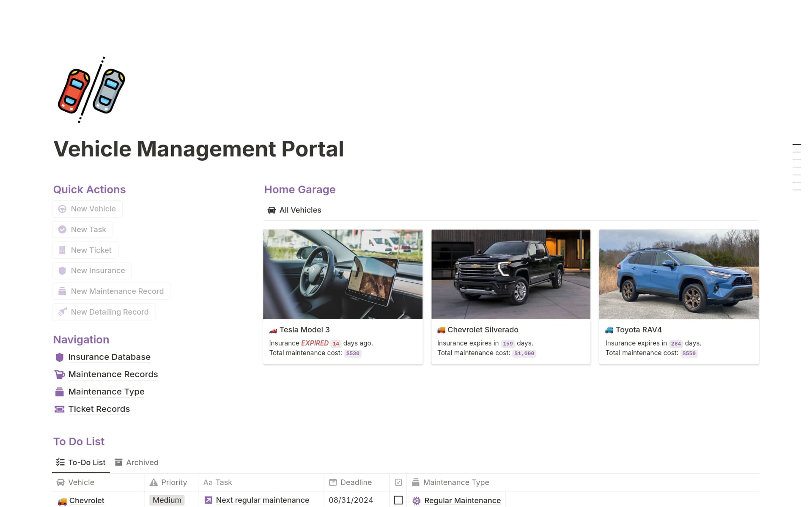Open the Deadline column header menu

click(x=356, y=482)
